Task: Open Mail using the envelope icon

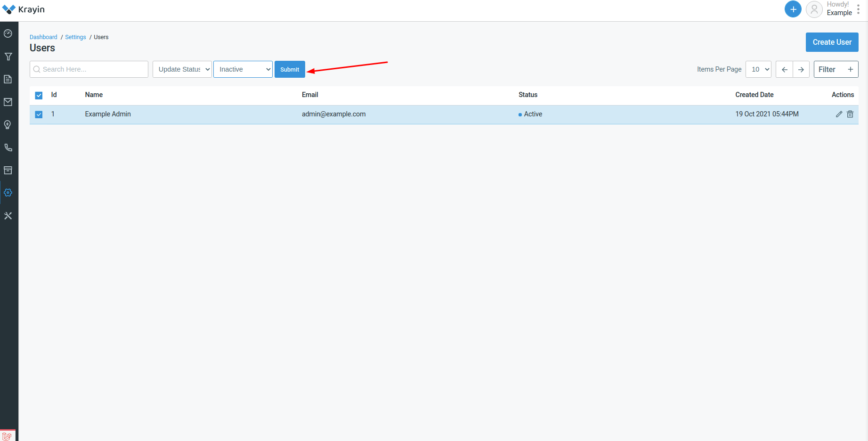Action: pos(8,102)
